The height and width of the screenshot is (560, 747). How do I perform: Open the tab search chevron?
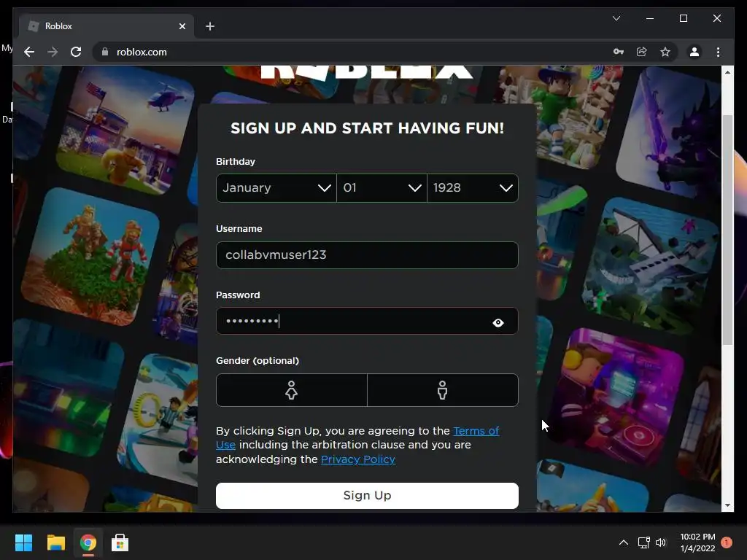point(616,18)
